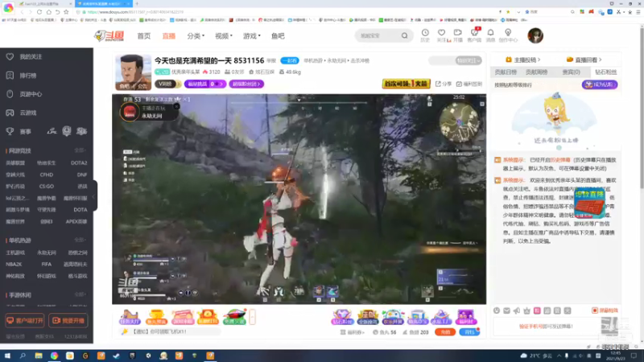
Task: Click the 充值 recharge button
Action: (x=445, y=332)
